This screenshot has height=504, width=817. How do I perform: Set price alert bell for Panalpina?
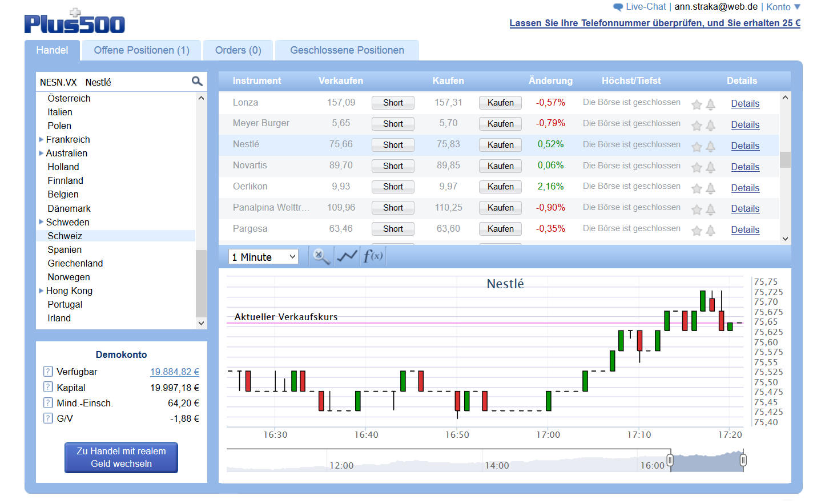click(x=711, y=209)
